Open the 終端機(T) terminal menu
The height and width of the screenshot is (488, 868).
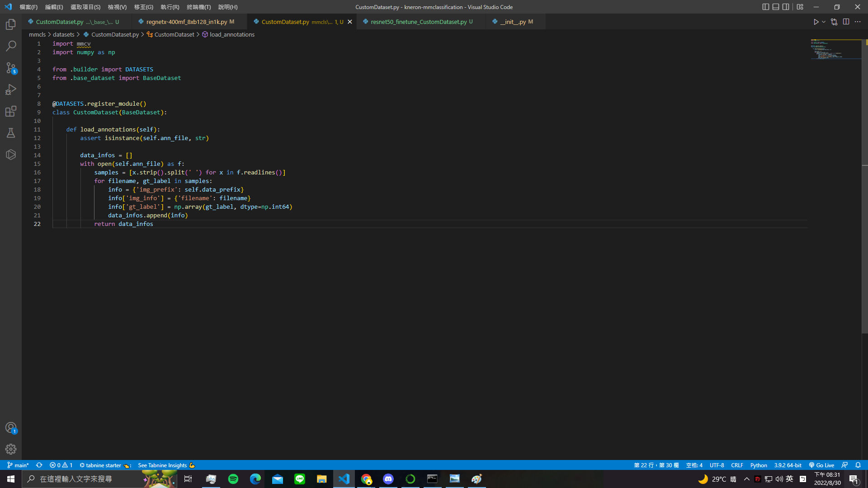click(198, 7)
